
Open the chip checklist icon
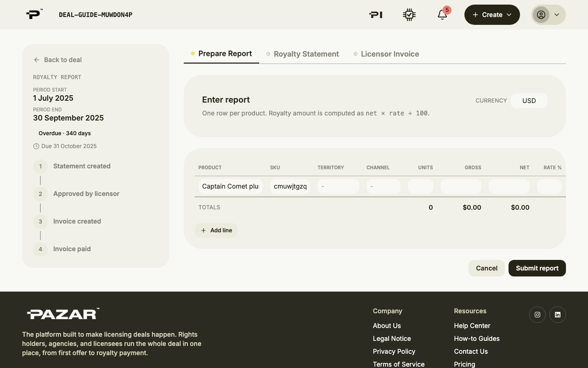(x=409, y=15)
